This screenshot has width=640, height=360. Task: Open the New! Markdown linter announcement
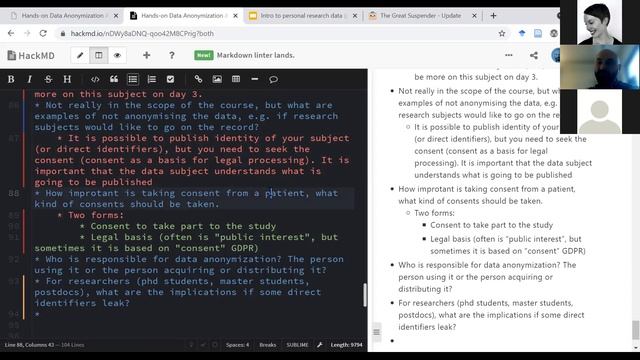pyautogui.click(x=244, y=55)
